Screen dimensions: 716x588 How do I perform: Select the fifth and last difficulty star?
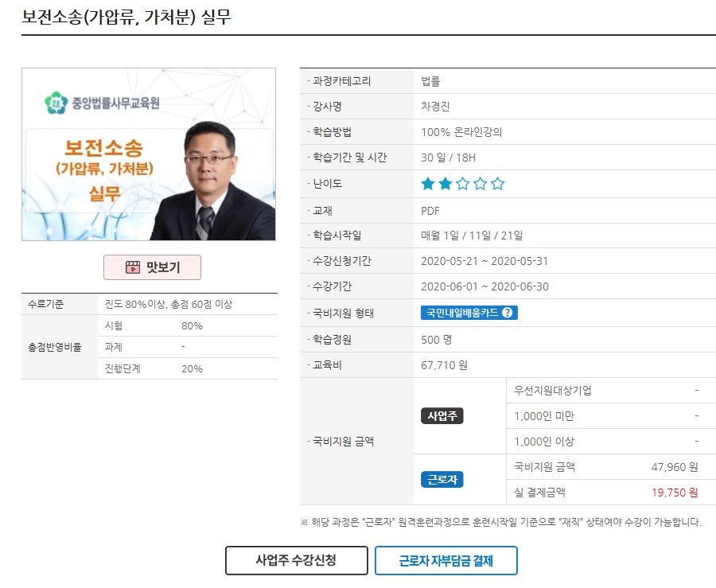pos(498,184)
